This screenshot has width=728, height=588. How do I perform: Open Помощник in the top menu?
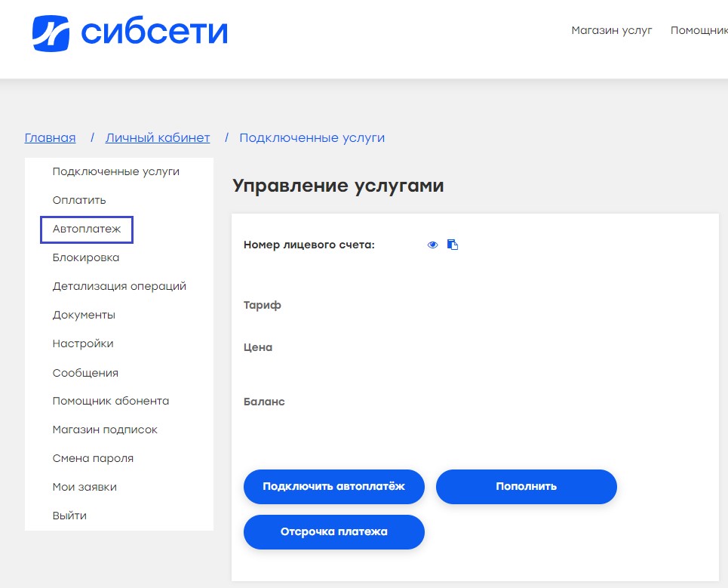[x=699, y=30]
